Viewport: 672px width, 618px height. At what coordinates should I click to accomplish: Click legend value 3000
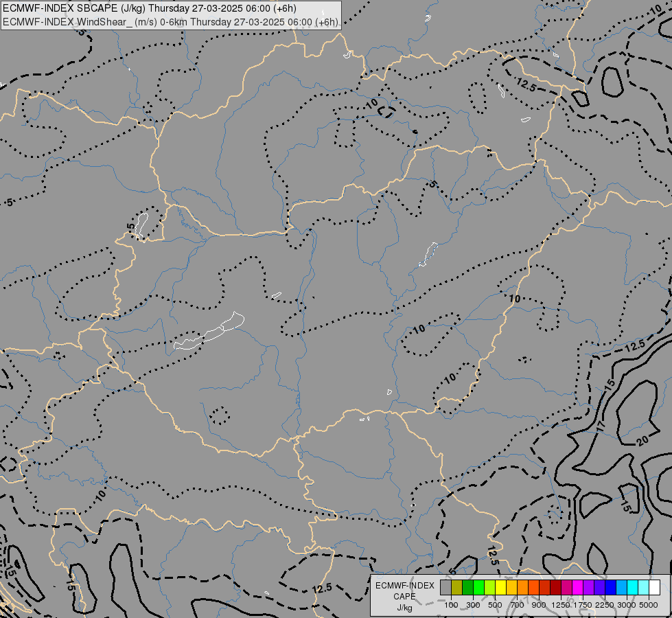pyautogui.click(x=627, y=605)
